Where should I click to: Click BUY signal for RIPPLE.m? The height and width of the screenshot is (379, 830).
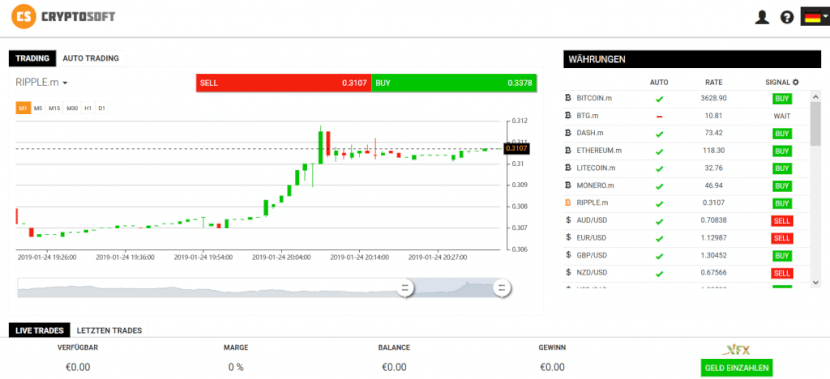[x=782, y=203]
